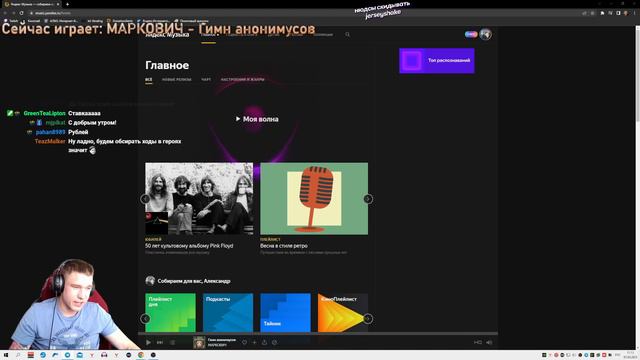Open the now-playing album cover thumbnail
Image resolution: width=640 pixels, height=360 pixels.
pyautogui.click(x=199, y=342)
